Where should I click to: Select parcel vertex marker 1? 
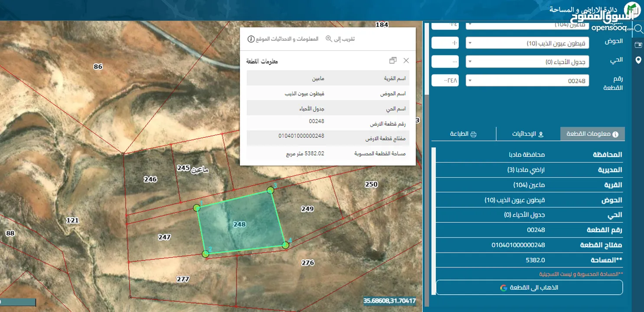[196, 208]
